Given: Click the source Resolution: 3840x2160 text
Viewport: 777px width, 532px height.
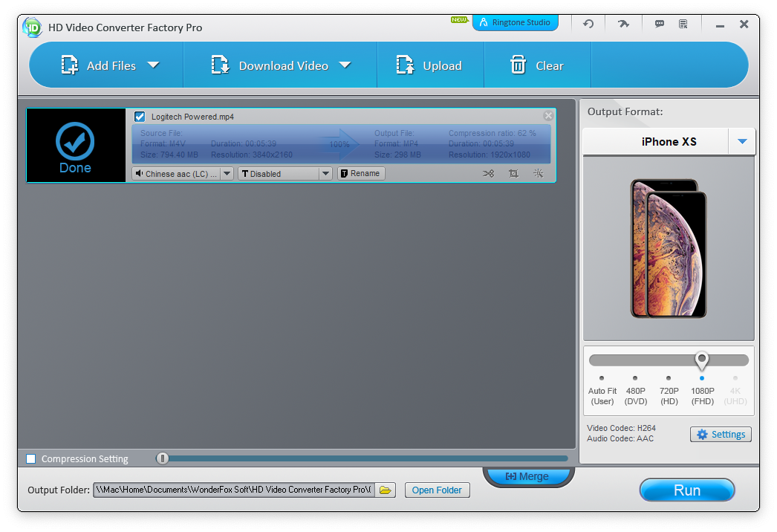Looking at the screenshot, I should coord(252,155).
